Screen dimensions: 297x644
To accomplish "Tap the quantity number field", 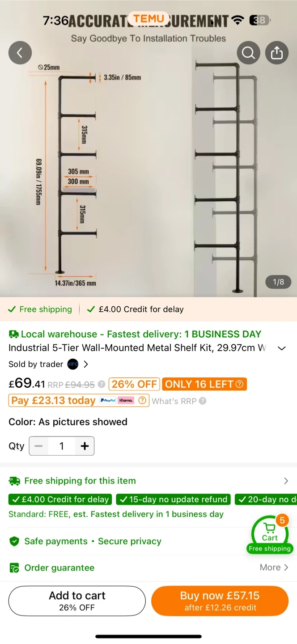I will 62,446.
